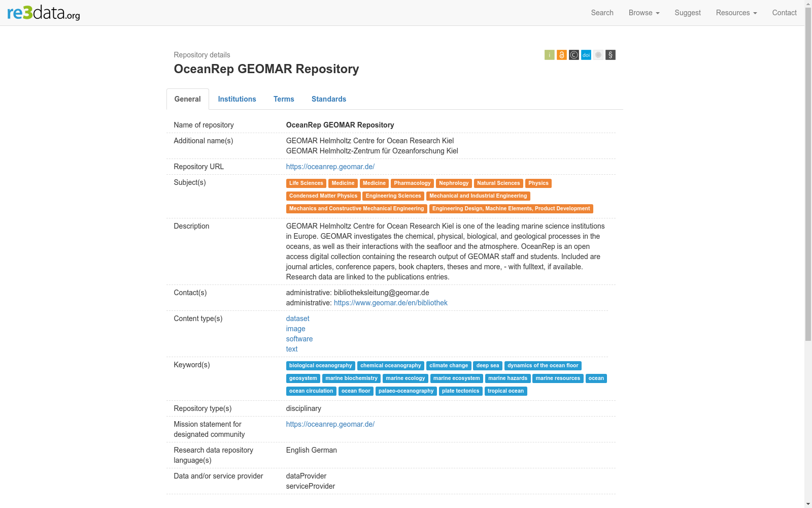Click the chemical oceanography keyword

click(x=391, y=366)
